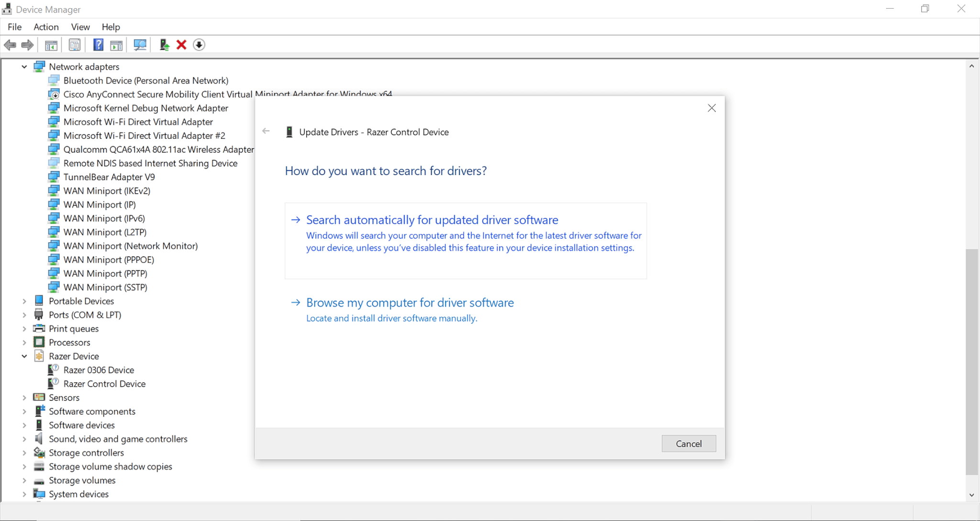Viewport: 980px width, 521px height.
Task: Open Properties toolbar icon
Action: pyautogui.click(x=75, y=45)
